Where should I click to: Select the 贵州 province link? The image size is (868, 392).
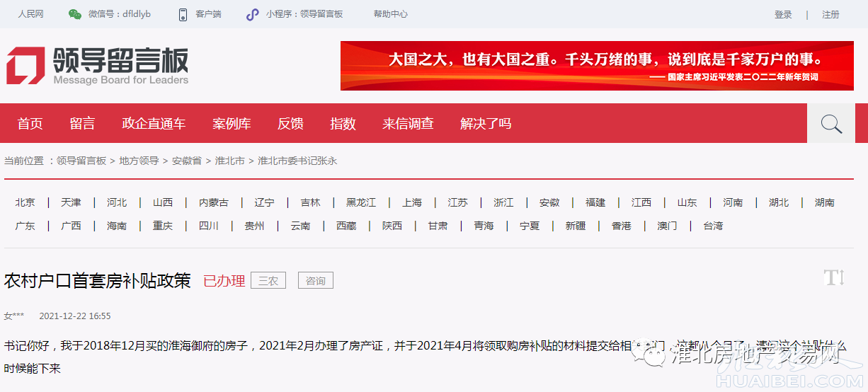(254, 226)
